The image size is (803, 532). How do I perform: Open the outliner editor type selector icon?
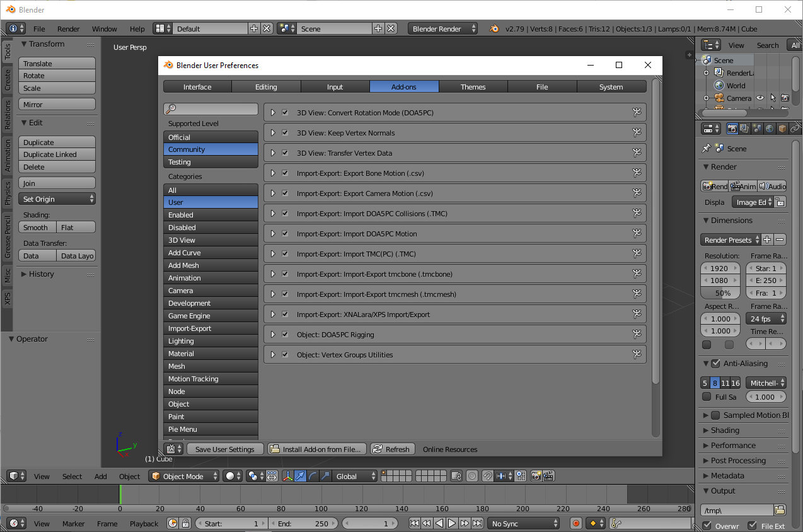(711, 45)
